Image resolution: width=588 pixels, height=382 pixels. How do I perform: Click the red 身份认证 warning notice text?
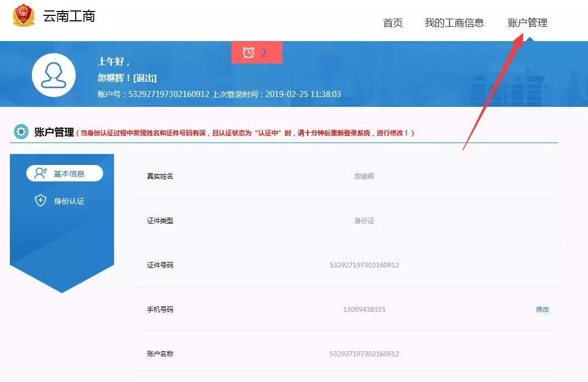tap(245, 133)
